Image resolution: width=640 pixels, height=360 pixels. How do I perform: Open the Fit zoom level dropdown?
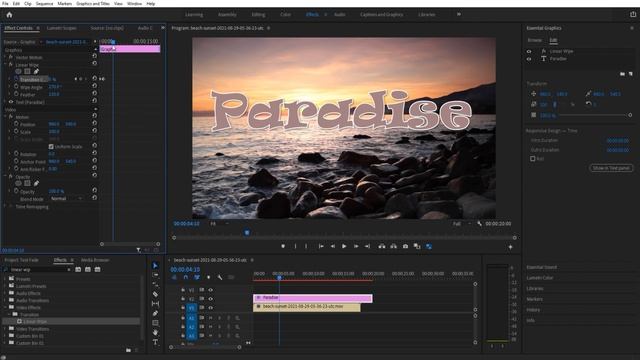click(219, 224)
